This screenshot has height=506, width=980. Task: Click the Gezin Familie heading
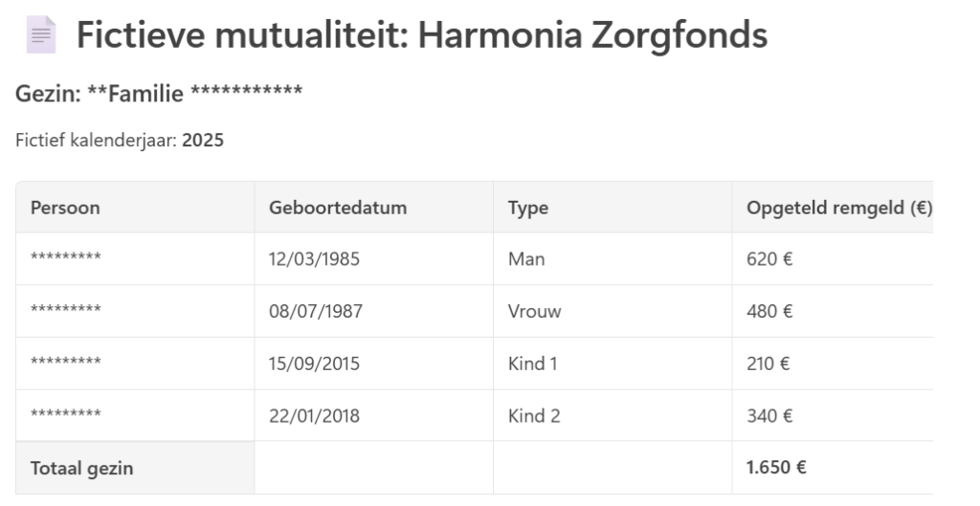[159, 93]
